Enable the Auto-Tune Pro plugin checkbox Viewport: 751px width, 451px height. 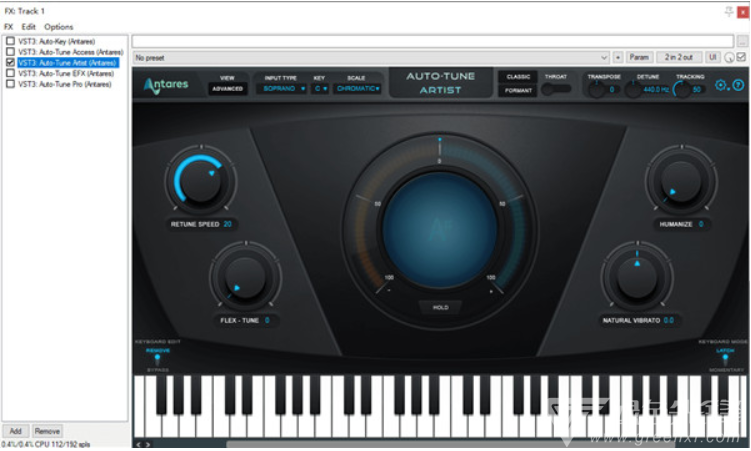point(10,84)
